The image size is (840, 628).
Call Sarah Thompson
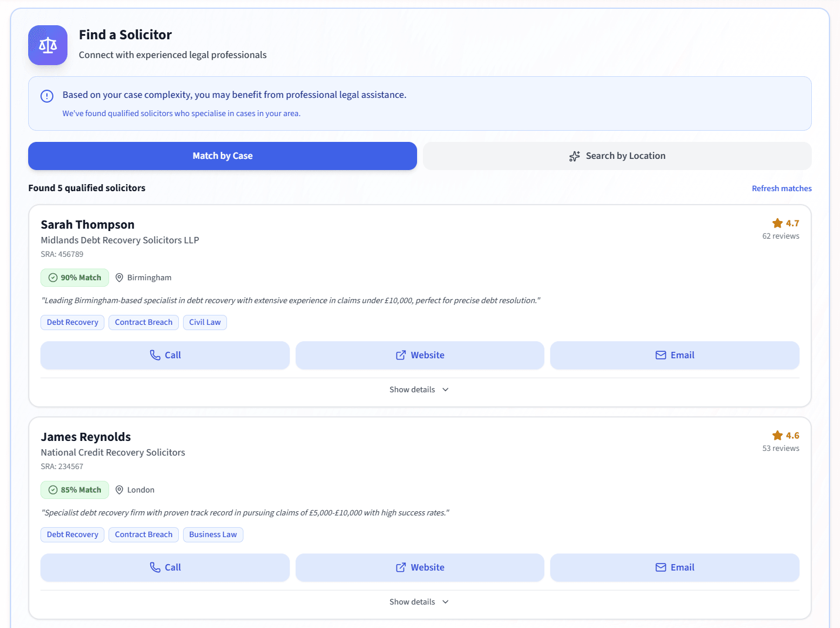click(x=165, y=355)
